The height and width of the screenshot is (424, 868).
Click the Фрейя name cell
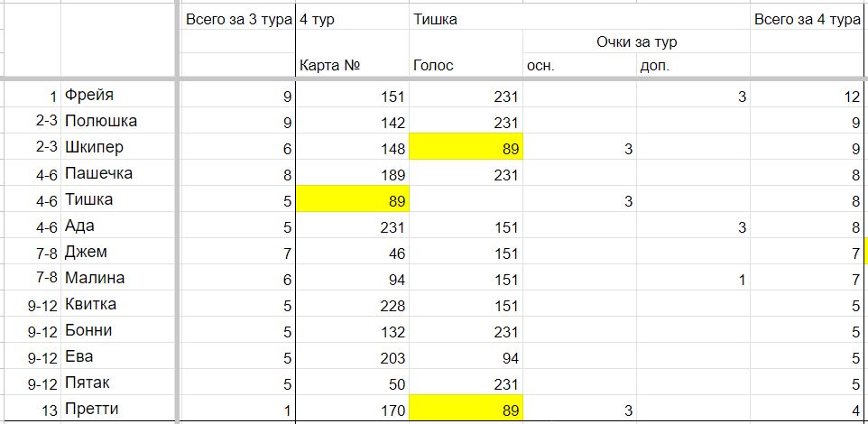(118, 96)
